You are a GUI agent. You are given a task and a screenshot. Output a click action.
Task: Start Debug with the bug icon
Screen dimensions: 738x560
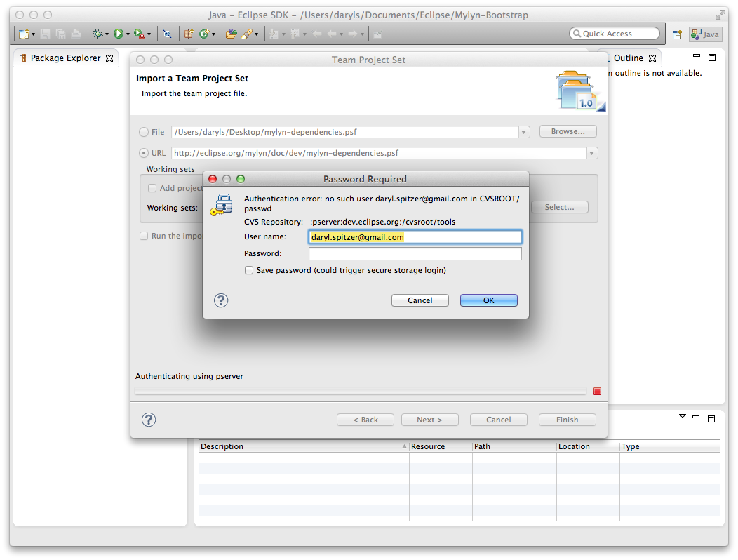98,34
